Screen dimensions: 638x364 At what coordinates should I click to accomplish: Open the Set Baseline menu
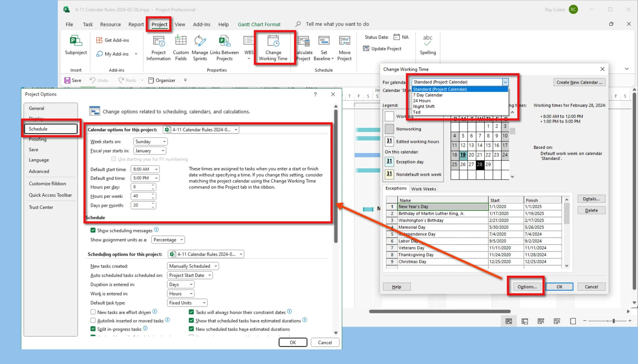click(324, 48)
